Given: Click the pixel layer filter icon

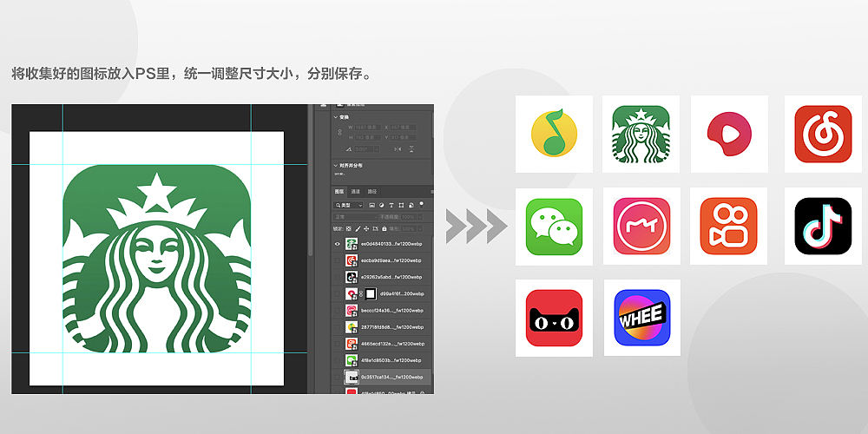Looking at the screenshot, I should pyautogui.click(x=372, y=206).
